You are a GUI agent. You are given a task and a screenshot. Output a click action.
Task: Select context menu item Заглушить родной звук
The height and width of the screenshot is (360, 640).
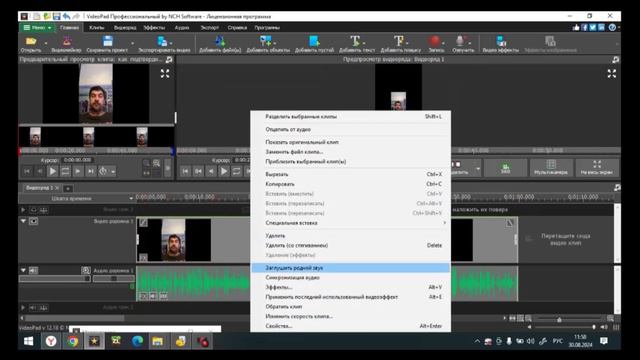351,268
